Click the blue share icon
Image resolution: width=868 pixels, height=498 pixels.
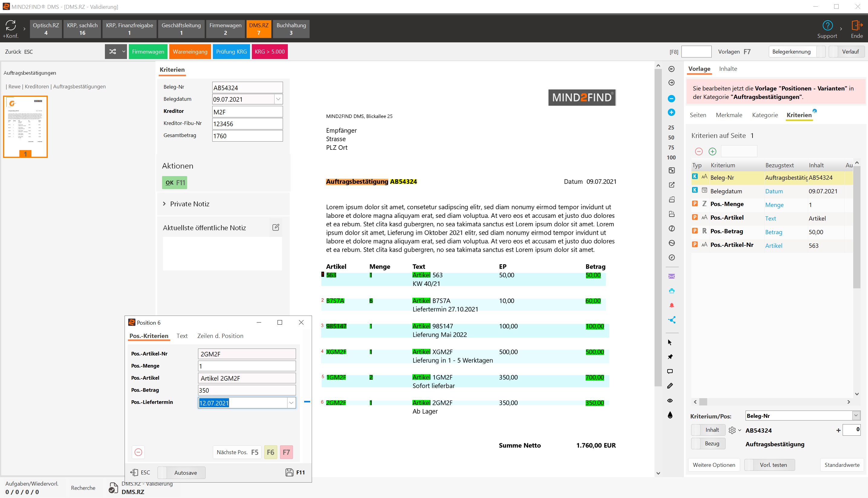tap(671, 320)
